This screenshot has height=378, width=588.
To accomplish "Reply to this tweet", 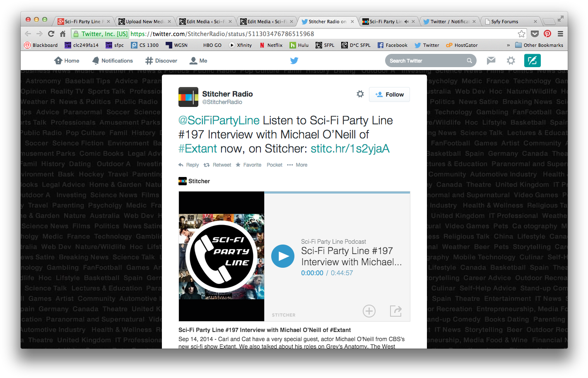I will 188,165.
